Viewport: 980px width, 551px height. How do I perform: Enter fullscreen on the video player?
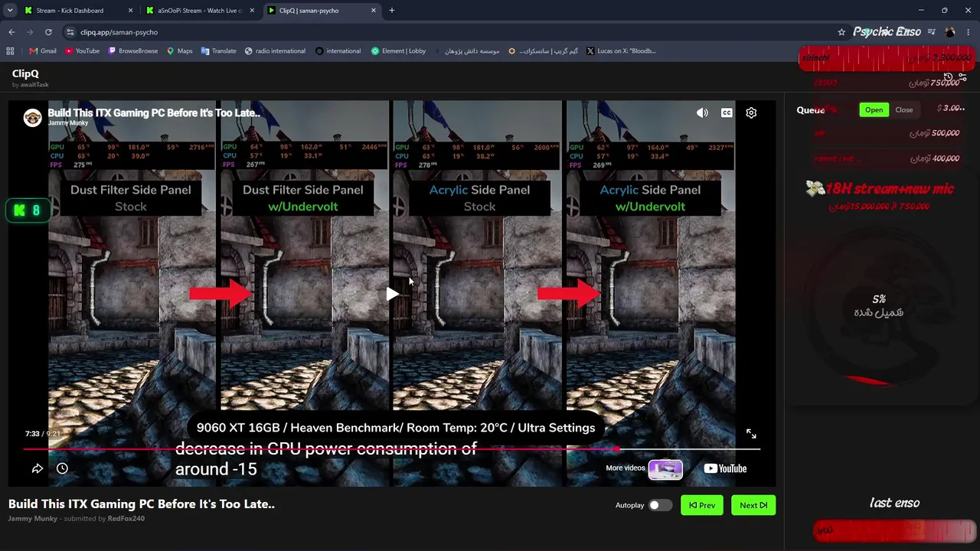[x=751, y=434]
